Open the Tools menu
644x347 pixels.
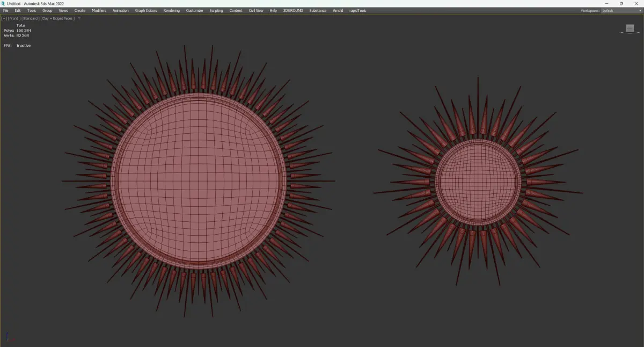pos(32,10)
